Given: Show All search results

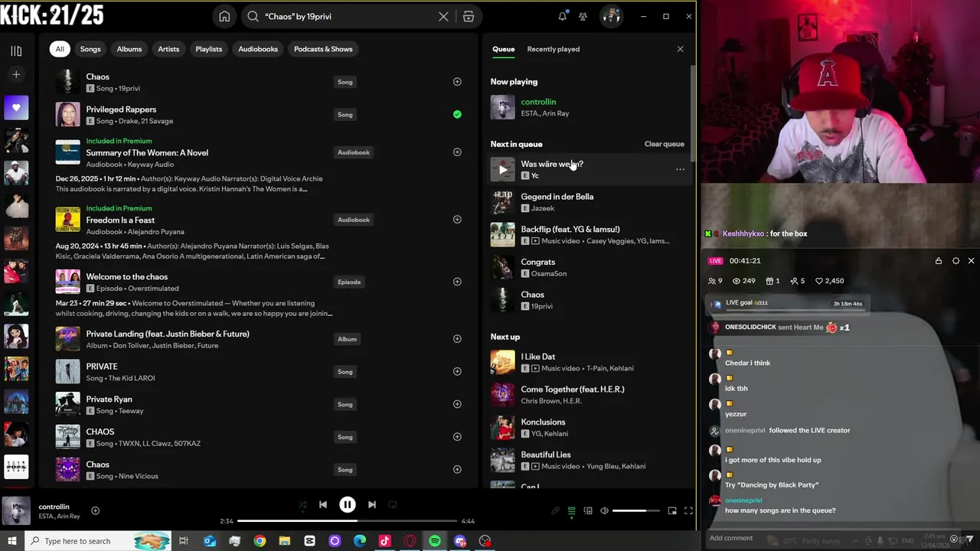Looking at the screenshot, I should pyautogui.click(x=60, y=49).
